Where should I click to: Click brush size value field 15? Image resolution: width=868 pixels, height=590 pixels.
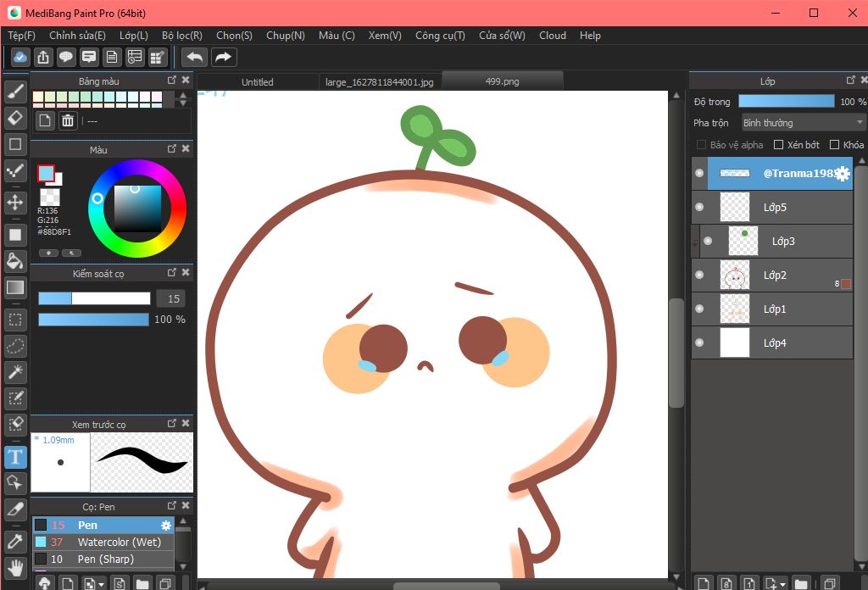(x=170, y=299)
